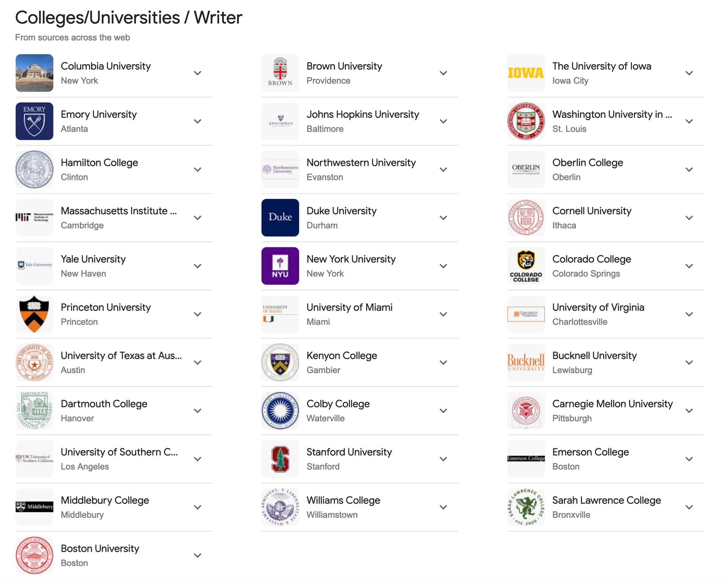
Task: Click the Stanford tree S logo
Action: [x=280, y=459]
